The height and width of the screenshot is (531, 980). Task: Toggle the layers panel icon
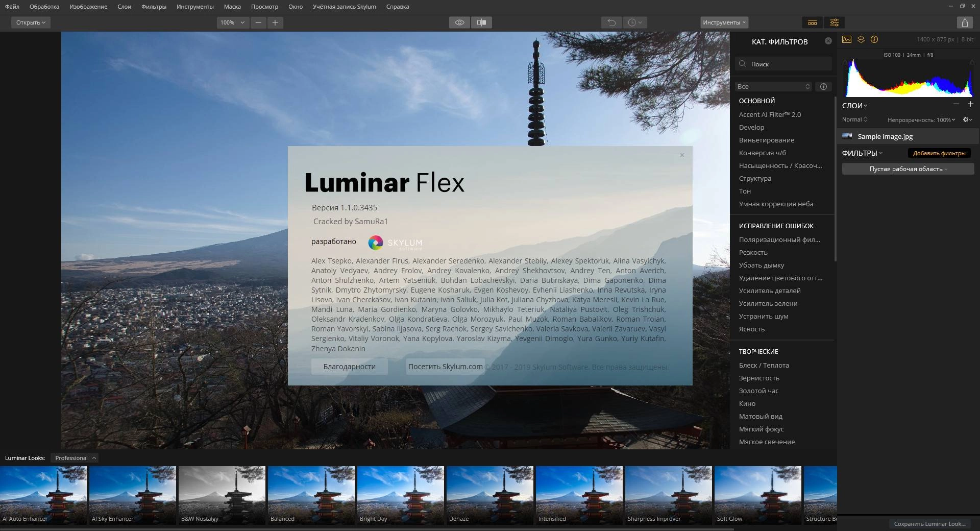click(x=861, y=39)
